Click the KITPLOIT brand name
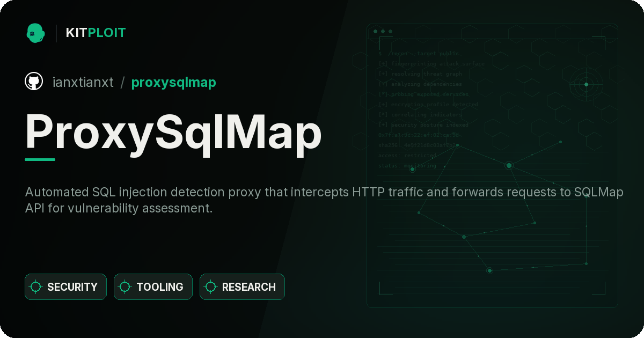644x338 pixels. pyautogui.click(x=96, y=33)
